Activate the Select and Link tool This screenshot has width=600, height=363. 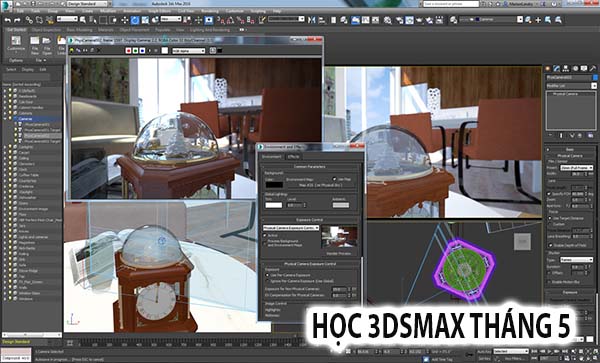tap(29, 20)
